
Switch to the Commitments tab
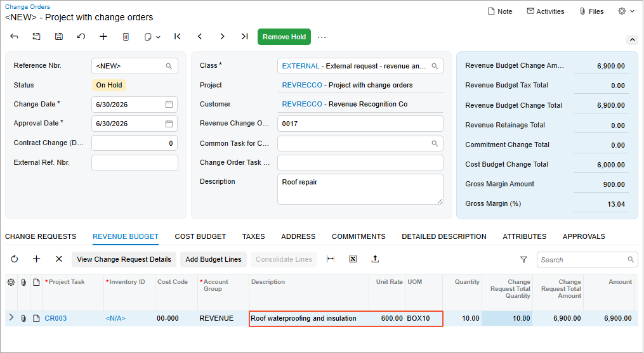click(358, 236)
